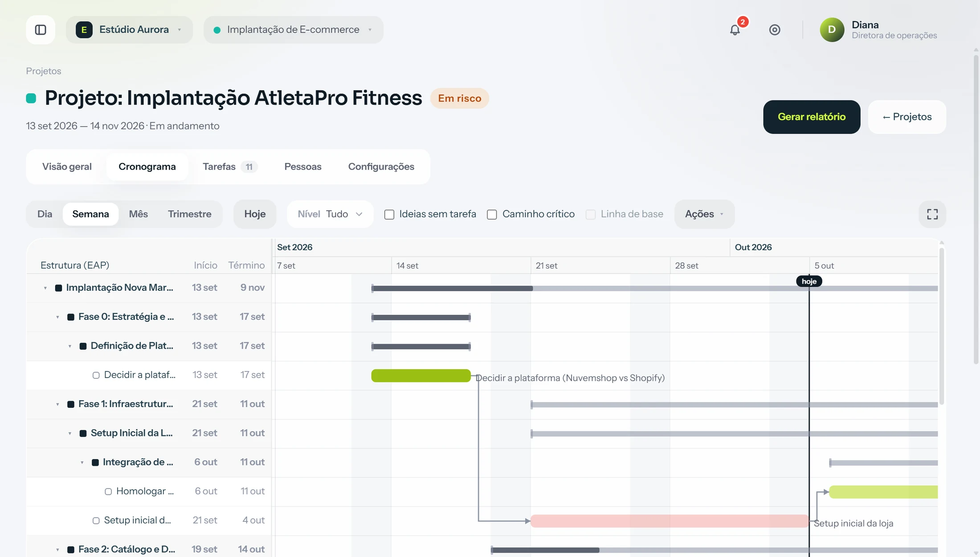Check the Setup inicial d task box
The image size is (980, 557).
tap(96, 520)
